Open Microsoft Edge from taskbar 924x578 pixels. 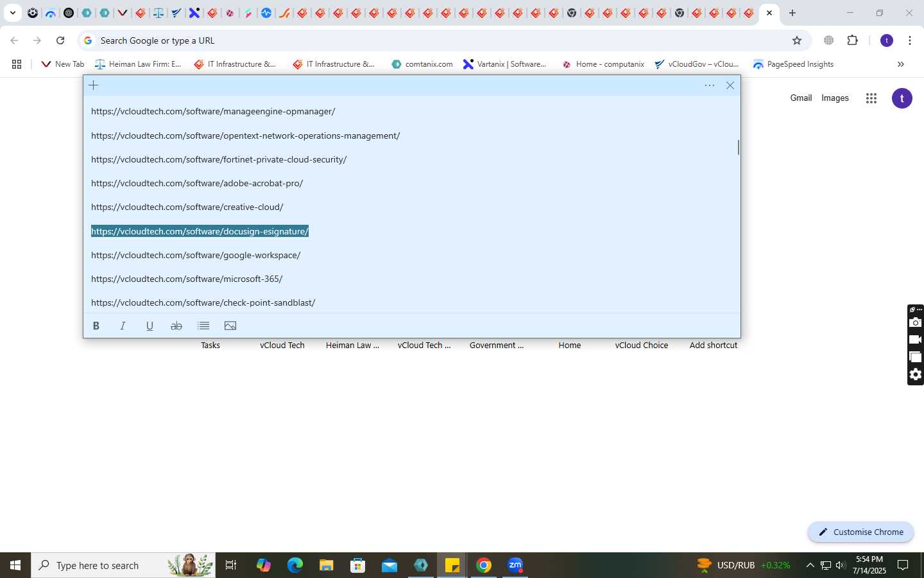[x=295, y=565]
